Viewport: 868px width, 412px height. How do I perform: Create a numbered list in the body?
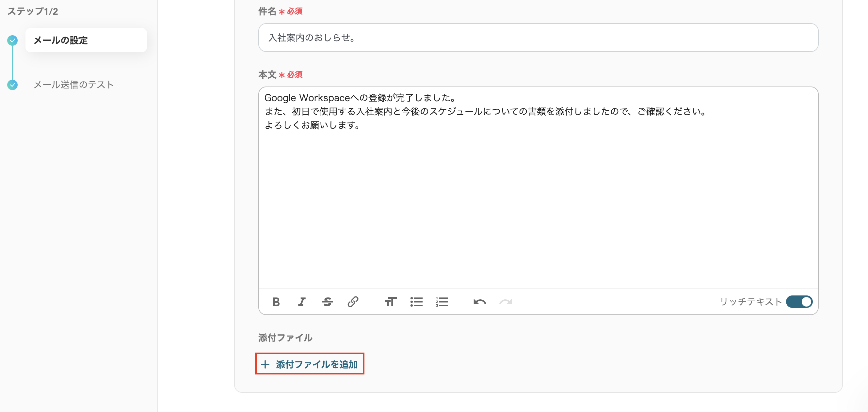[442, 302]
